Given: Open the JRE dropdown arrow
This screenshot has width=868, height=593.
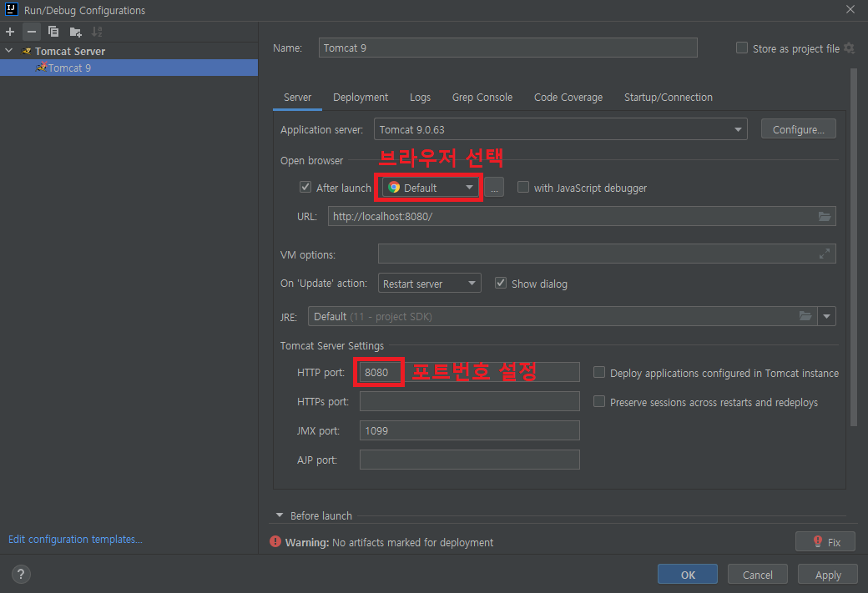Looking at the screenshot, I should 826,316.
